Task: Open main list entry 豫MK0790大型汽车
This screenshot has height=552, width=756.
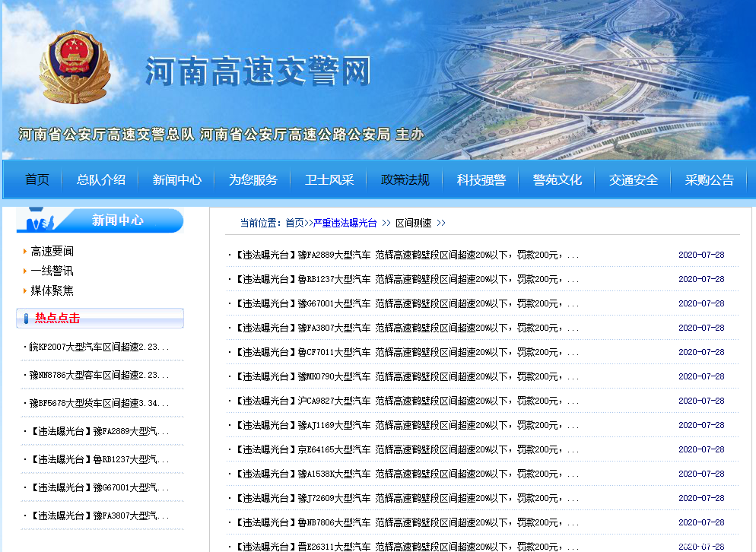Action: [x=406, y=376]
